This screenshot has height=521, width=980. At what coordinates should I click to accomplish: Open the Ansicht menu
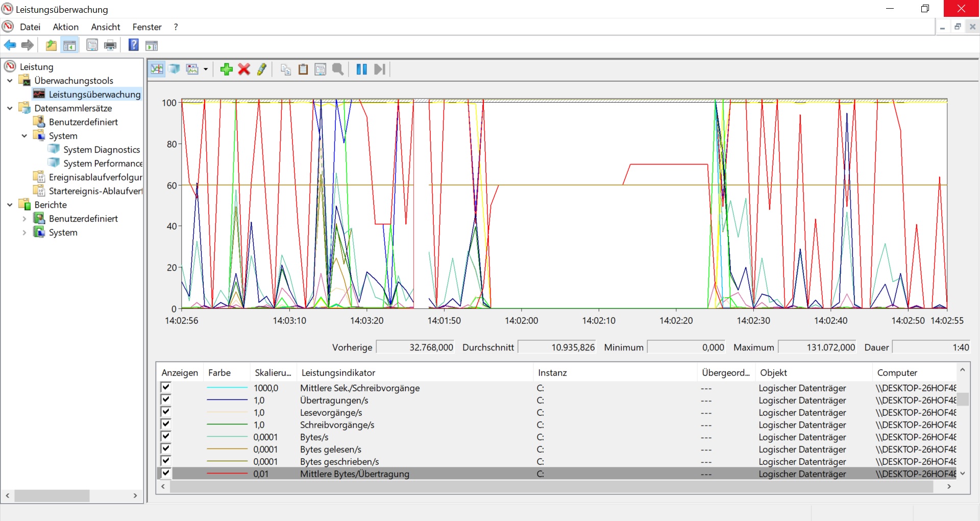106,27
